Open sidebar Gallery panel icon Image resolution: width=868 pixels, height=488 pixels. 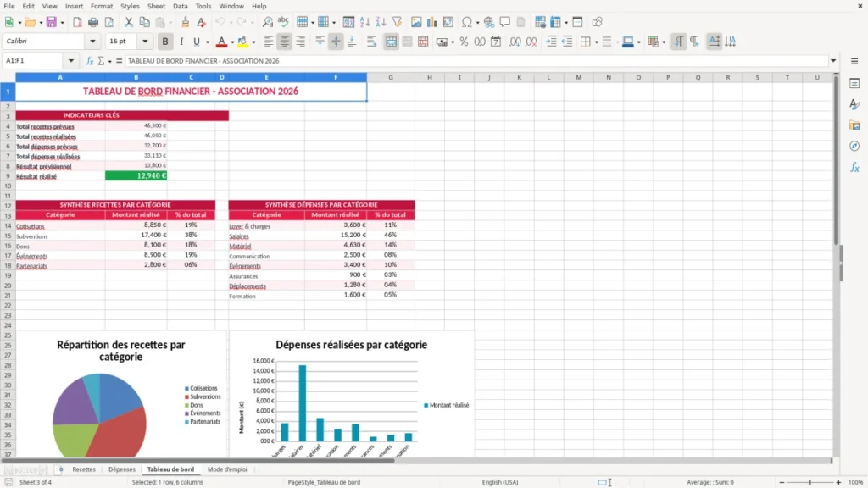854,125
